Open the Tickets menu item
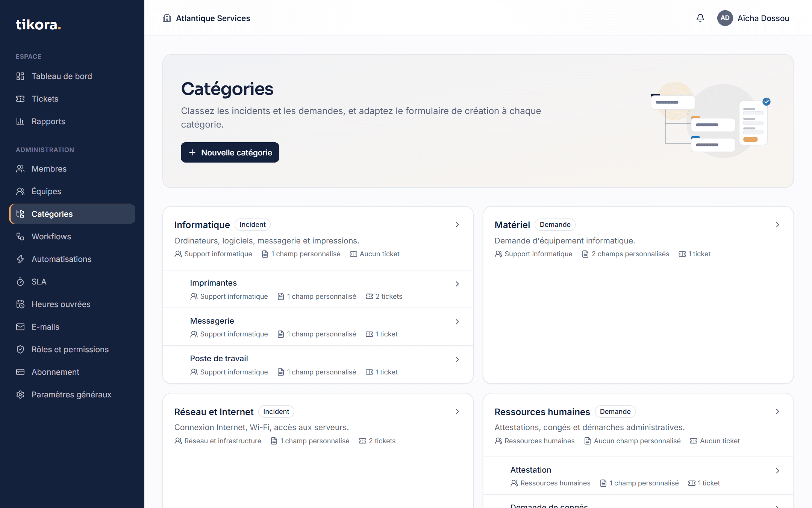The image size is (812, 508). 72,99
